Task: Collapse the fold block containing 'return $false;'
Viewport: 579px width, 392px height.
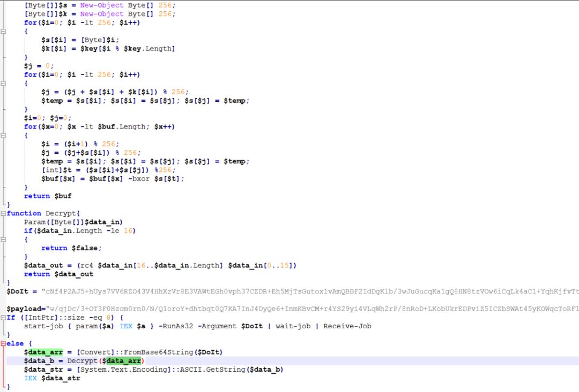Action: coord(3,239)
